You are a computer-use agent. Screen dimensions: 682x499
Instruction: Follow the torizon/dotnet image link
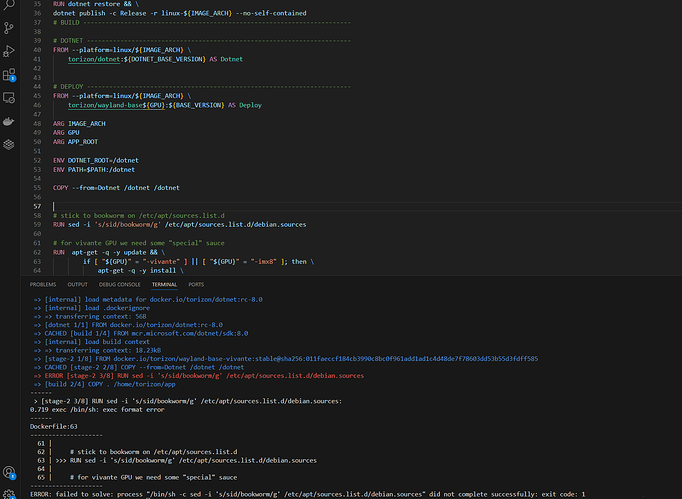click(x=94, y=59)
